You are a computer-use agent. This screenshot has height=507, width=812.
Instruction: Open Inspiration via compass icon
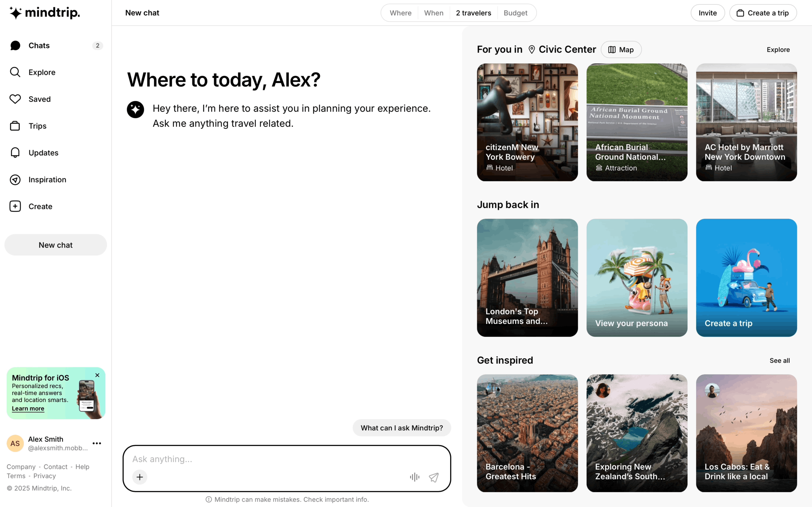coord(15,180)
